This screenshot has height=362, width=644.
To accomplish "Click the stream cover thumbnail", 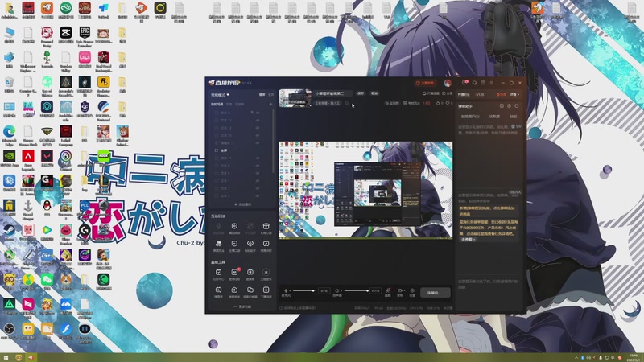I will [295, 98].
